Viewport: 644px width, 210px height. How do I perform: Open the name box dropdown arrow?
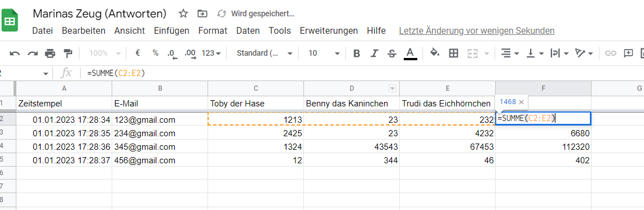point(46,73)
